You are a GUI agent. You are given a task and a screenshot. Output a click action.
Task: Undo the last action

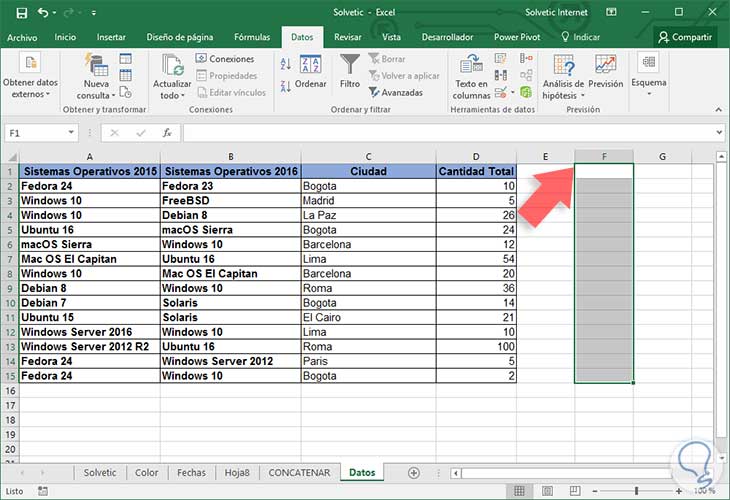(x=43, y=13)
